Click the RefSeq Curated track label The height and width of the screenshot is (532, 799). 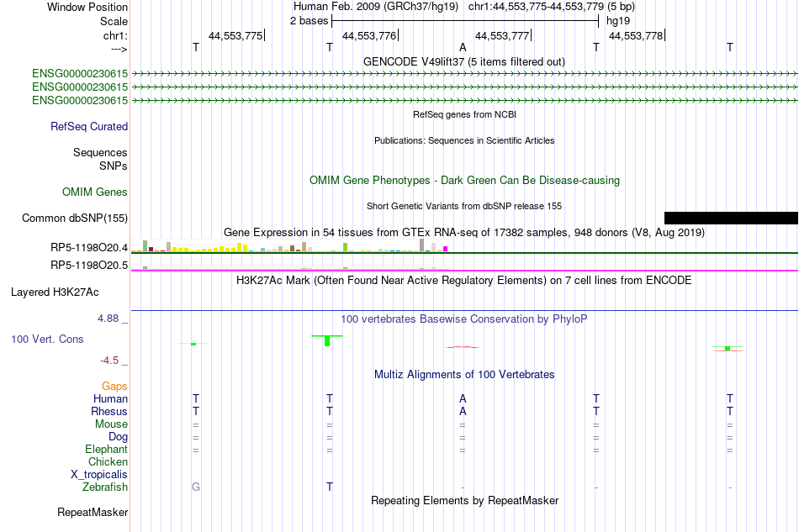(x=88, y=126)
